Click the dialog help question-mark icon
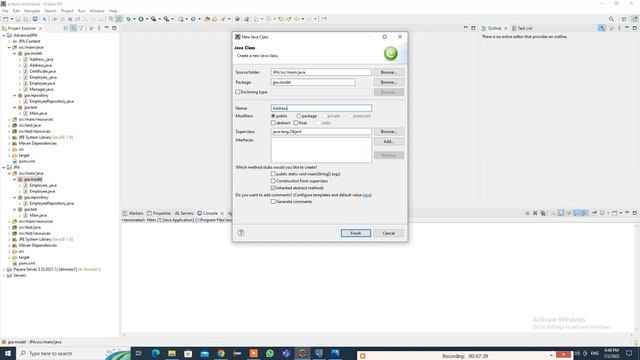Viewport: 640px width, 360px height. pos(241,233)
